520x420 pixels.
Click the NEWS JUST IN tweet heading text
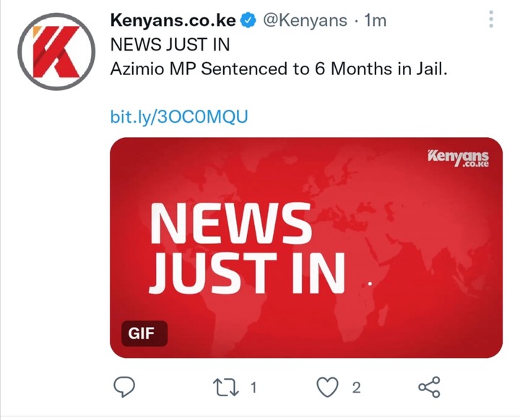170,45
